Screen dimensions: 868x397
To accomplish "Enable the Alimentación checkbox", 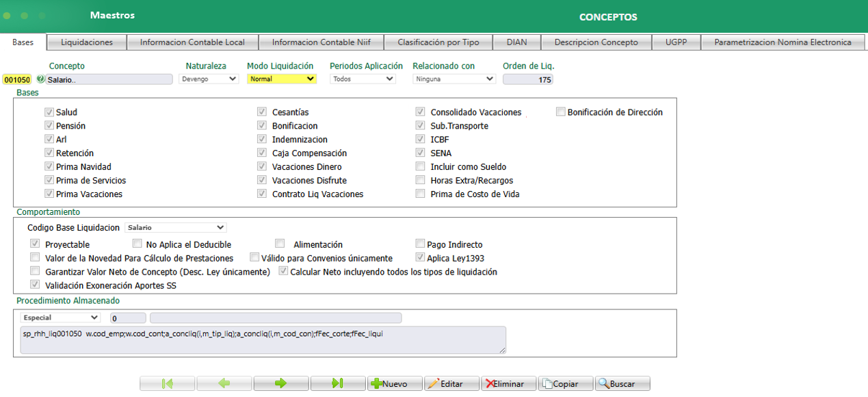I will (280, 244).
